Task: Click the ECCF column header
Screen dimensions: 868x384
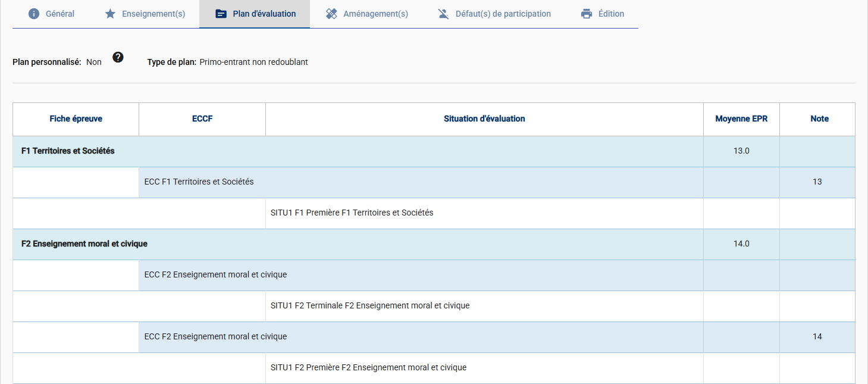Action: [x=202, y=119]
